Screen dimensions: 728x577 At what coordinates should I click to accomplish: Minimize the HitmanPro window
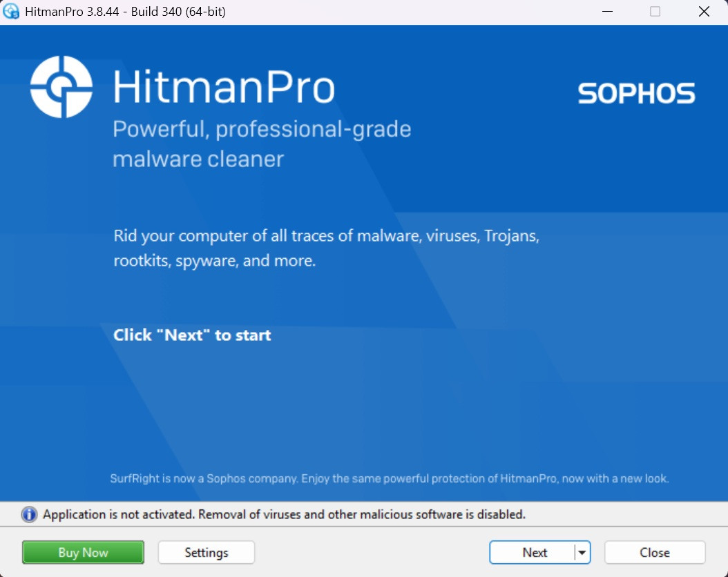point(607,12)
